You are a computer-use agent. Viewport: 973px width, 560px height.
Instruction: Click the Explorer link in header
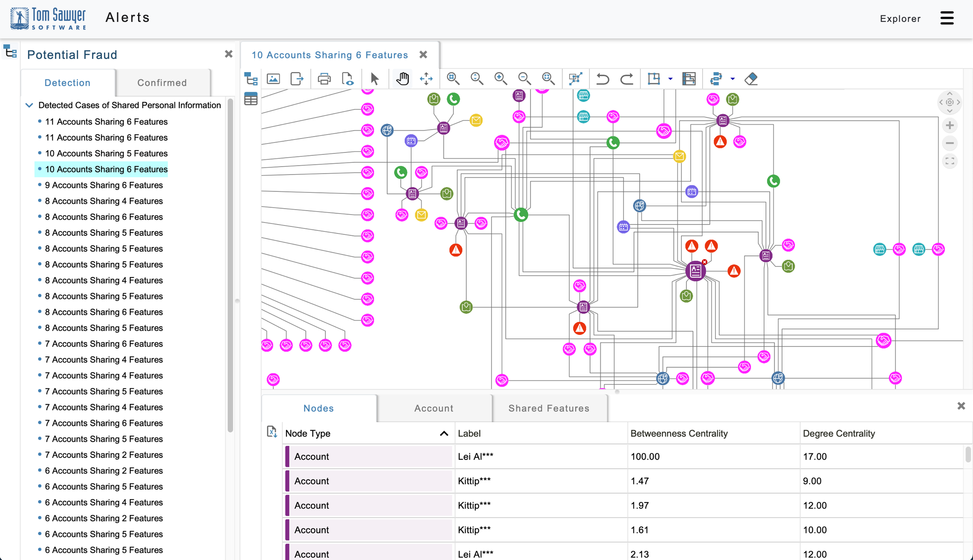[900, 19]
